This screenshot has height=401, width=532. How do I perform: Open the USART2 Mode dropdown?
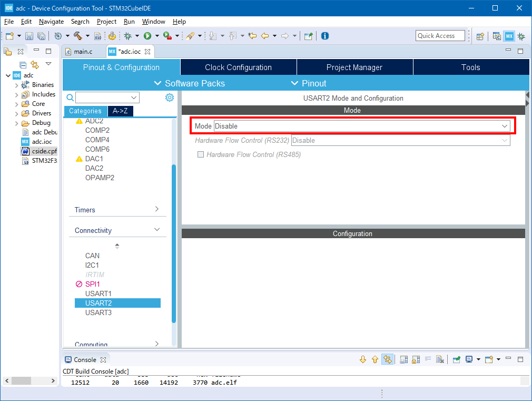[x=505, y=126]
